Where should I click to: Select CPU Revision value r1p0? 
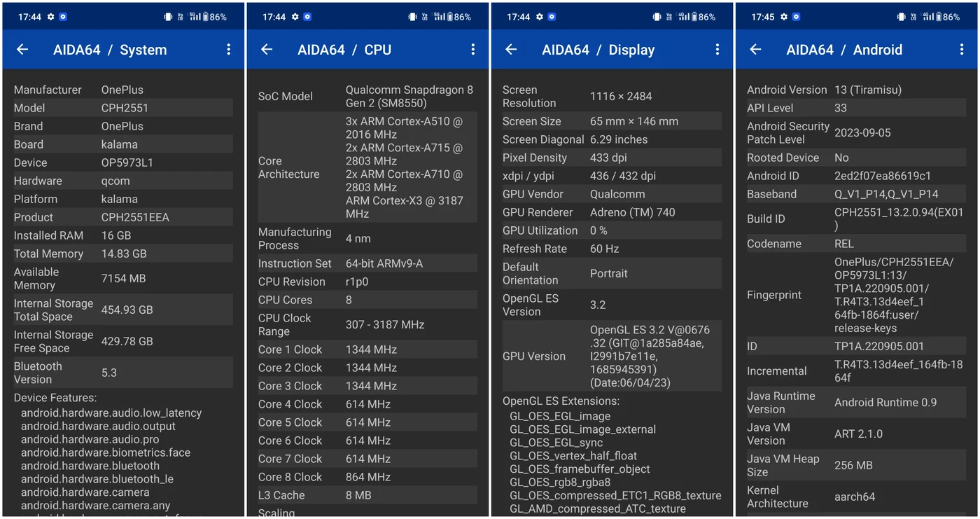pos(357,282)
